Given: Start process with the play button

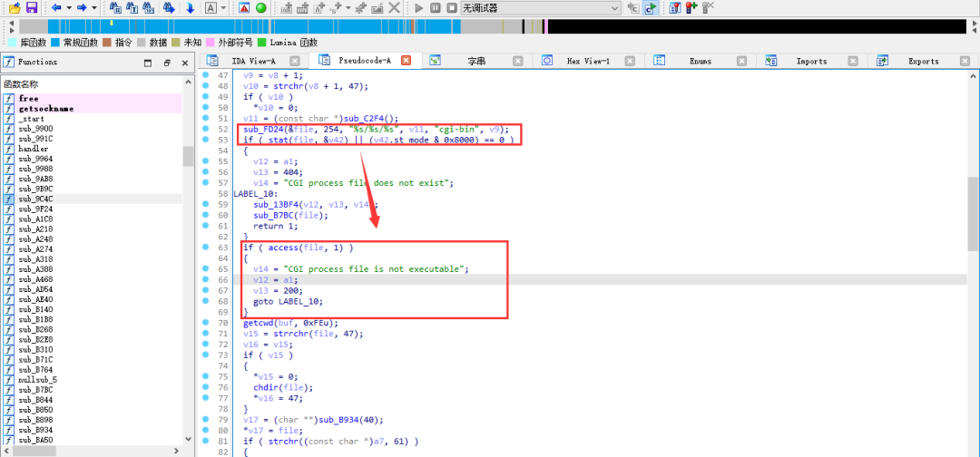Looking at the screenshot, I should coord(418,7).
